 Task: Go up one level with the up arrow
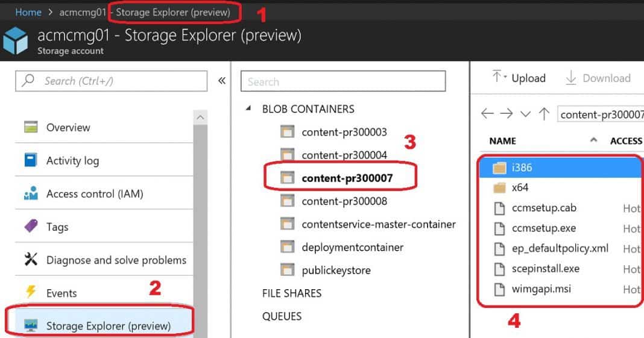pyautogui.click(x=544, y=114)
